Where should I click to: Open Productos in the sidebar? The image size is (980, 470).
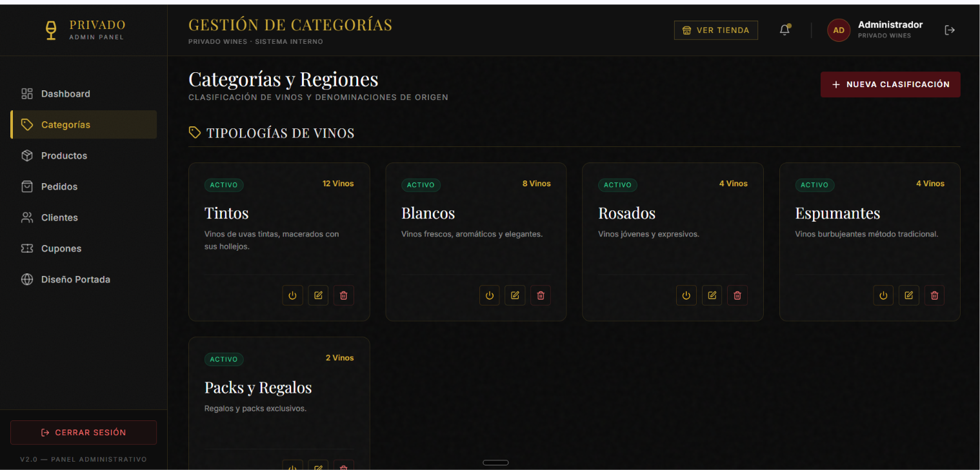click(83, 155)
